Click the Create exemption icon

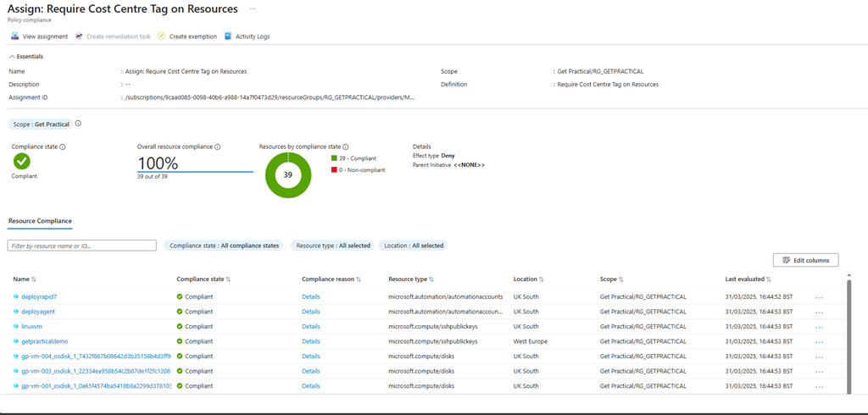tap(161, 36)
